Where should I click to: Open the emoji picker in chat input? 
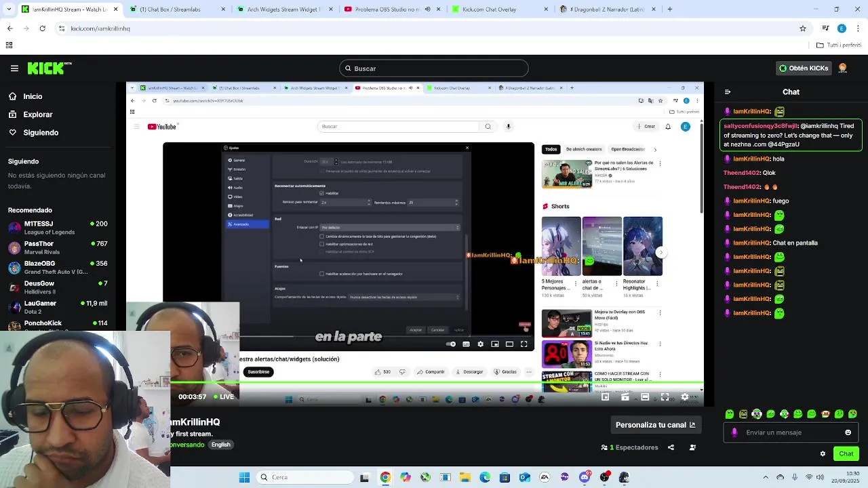[848, 432]
